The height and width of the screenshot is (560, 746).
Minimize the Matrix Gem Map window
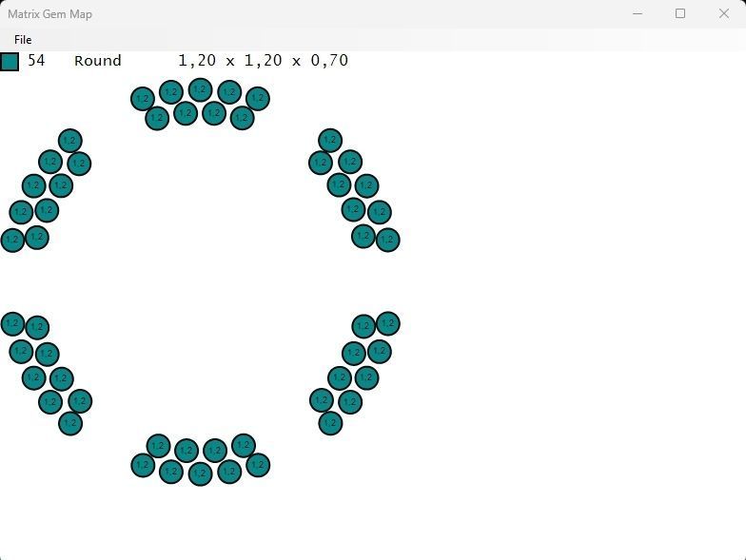pos(638,13)
